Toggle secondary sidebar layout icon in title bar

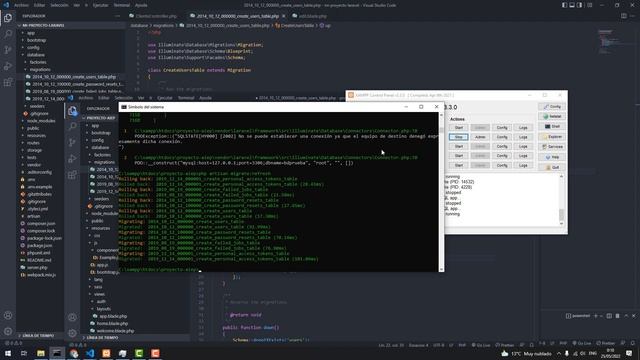tap(580, 5)
